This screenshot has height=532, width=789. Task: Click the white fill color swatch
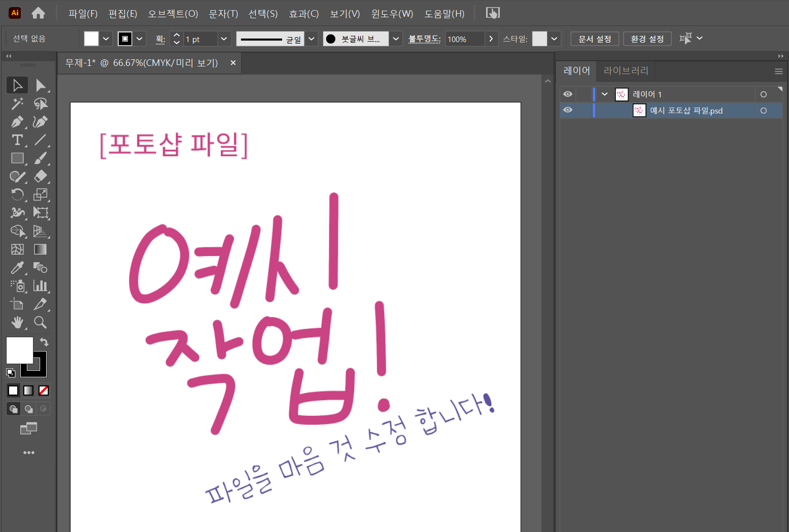pyautogui.click(x=19, y=349)
